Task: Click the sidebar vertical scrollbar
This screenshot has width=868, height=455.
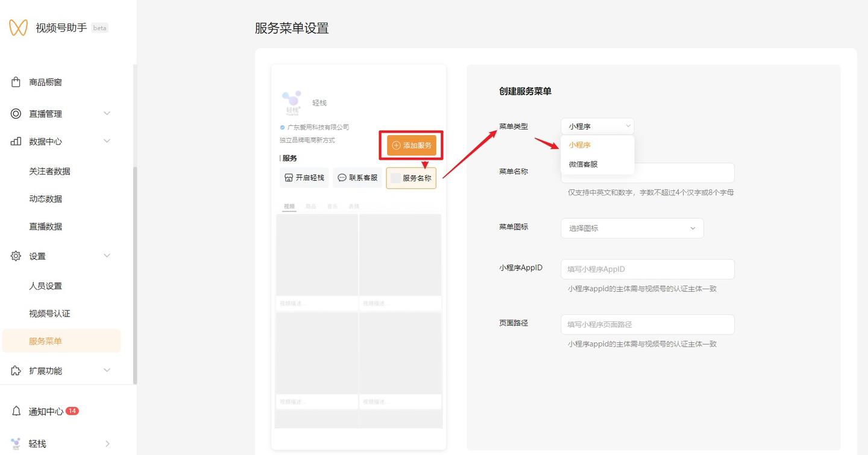Action: pyautogui.click(x=135, y=275)
